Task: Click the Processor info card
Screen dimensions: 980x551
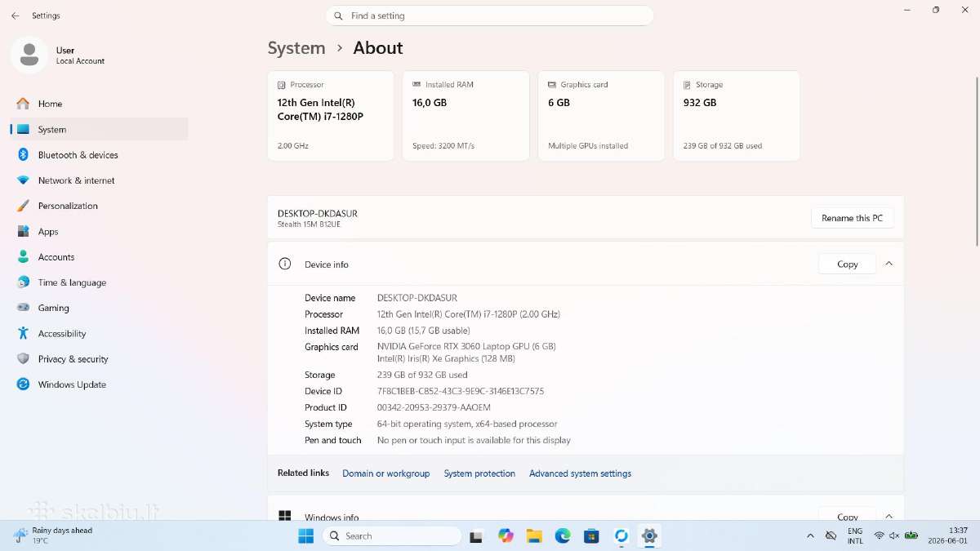Action: [331, 116]
